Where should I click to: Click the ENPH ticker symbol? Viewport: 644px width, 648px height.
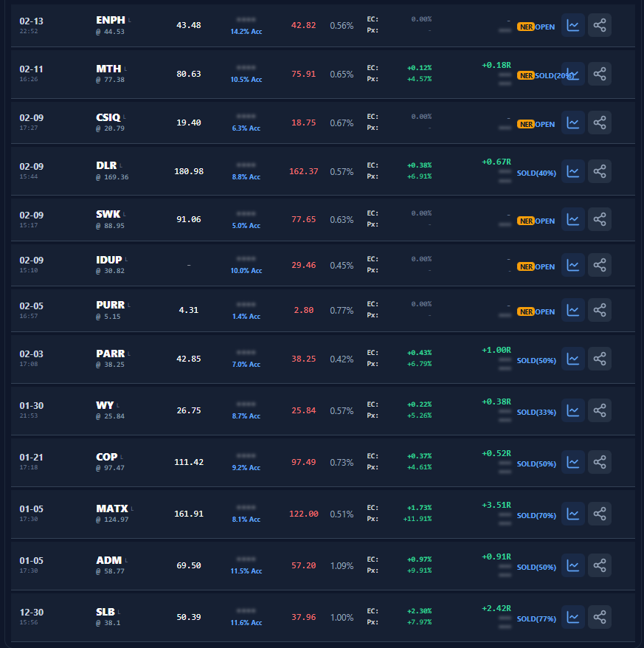(x=111, y=20)
